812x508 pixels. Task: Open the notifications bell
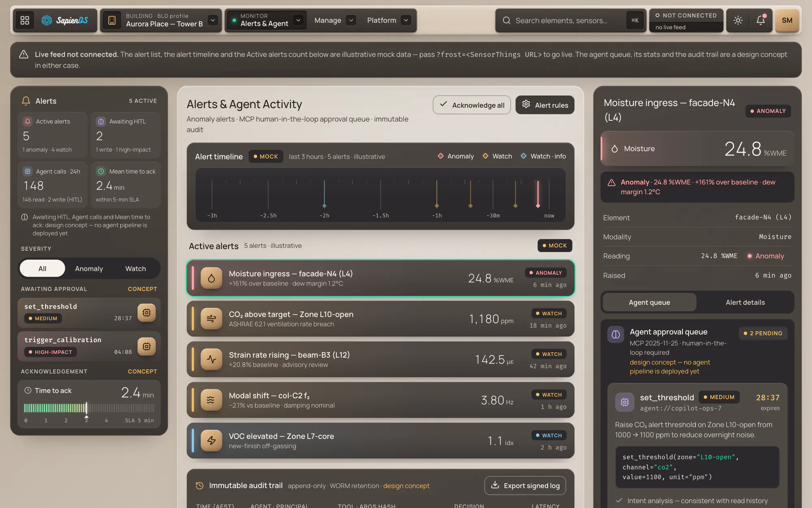[760, 20]
